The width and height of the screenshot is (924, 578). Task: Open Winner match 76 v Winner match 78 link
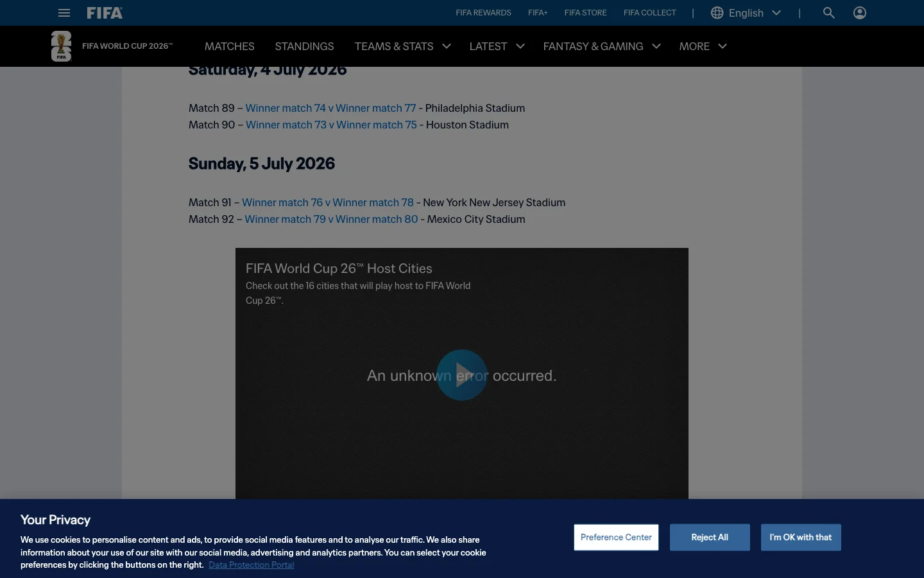tap(328, 202)
